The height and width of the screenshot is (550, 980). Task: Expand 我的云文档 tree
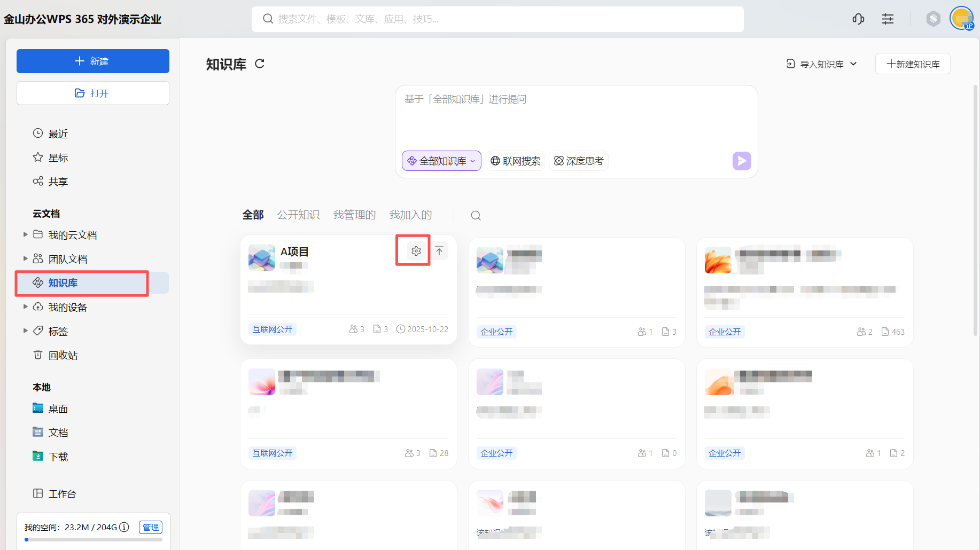pyautogui.click(x=25, y=234)
